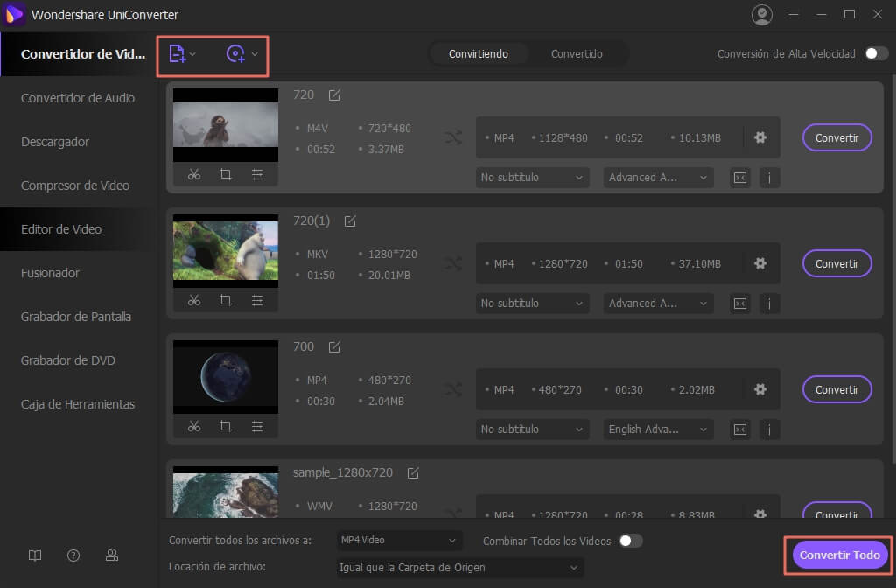Image resolution: width=896 pixels, height=588 pixels.
Task: Open the No subtitulo dropdown for video 720
Action: (532, 177)
